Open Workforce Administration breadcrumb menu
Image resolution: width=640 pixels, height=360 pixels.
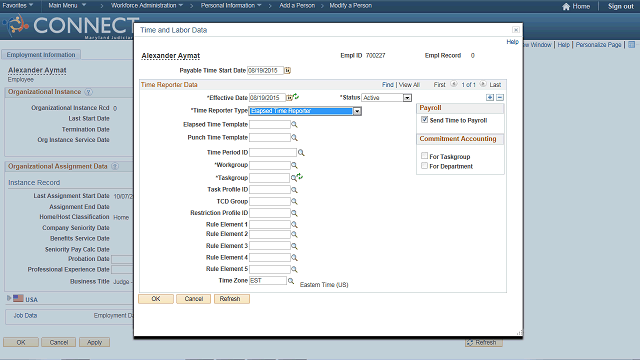coord(147,5)
